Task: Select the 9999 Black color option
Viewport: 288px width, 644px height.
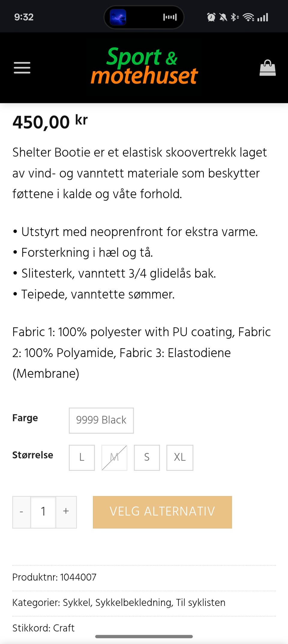Action: point(101,420)
